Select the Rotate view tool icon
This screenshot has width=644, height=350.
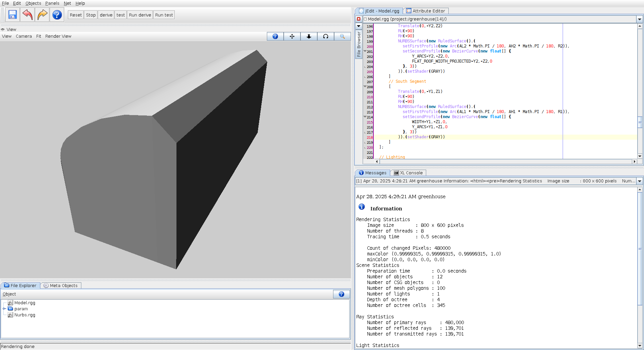pos(325,36)
